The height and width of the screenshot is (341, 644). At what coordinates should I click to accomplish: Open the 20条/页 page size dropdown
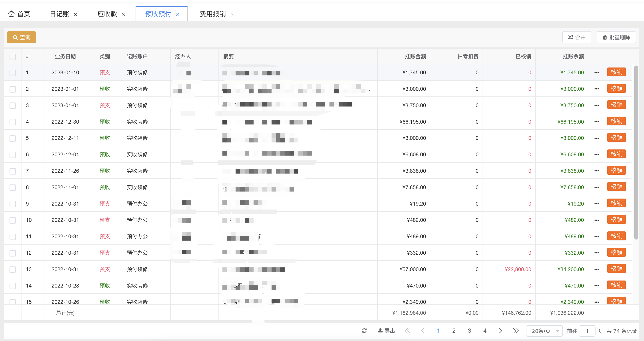[x=544, y=331]
